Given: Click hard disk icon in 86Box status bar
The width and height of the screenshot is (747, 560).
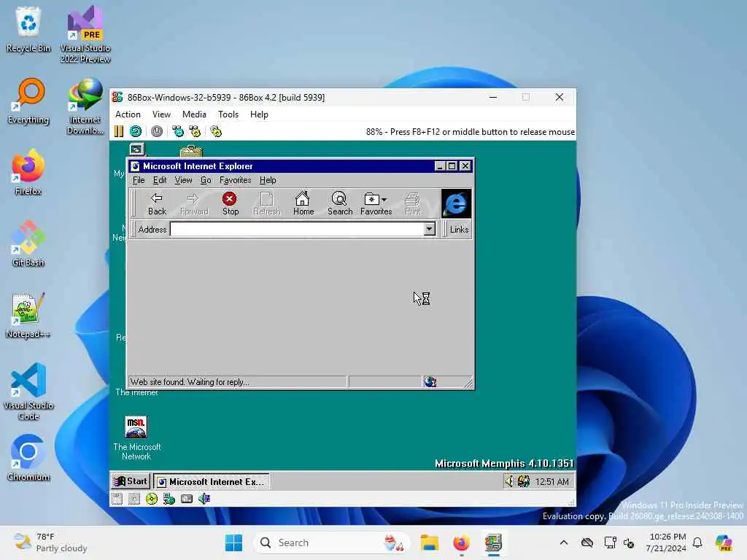Looking at the screenshot, I should tap(187, 499).
